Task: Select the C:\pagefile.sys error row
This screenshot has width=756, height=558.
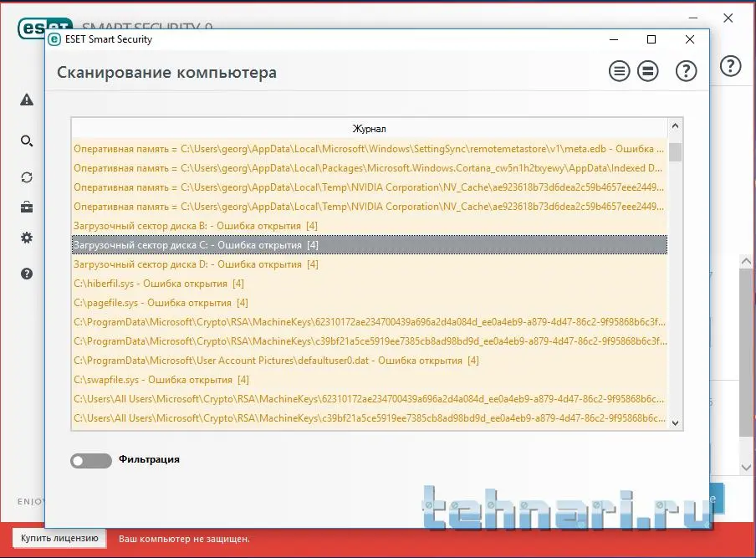Action: click(370, 303)
